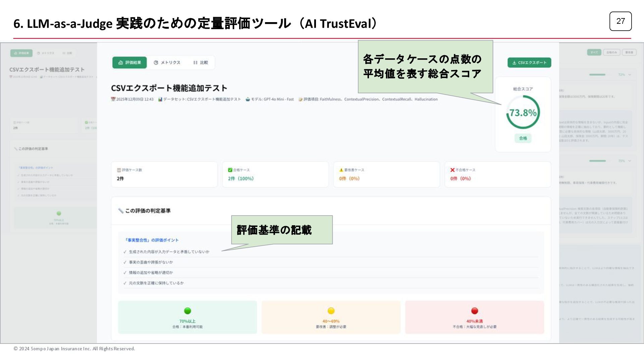This screenshot has height=362, width=644.
Task: Select the 合格のみ filter button
Action: pos(612,52)
